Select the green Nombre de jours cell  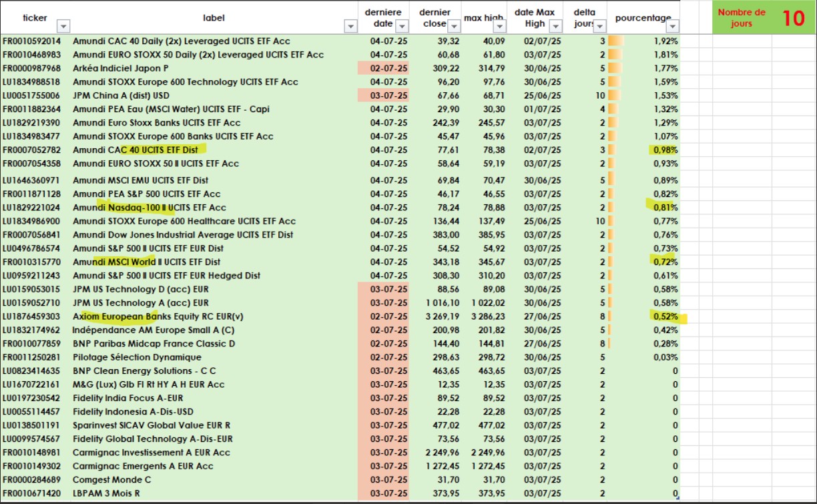click(742, 18)
